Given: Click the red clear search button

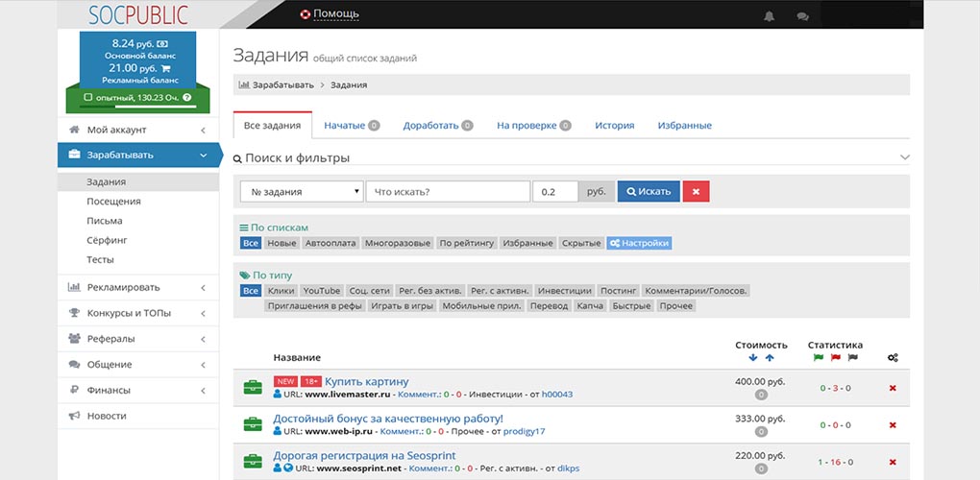Looking at the screenshot, I should [697, 192].
